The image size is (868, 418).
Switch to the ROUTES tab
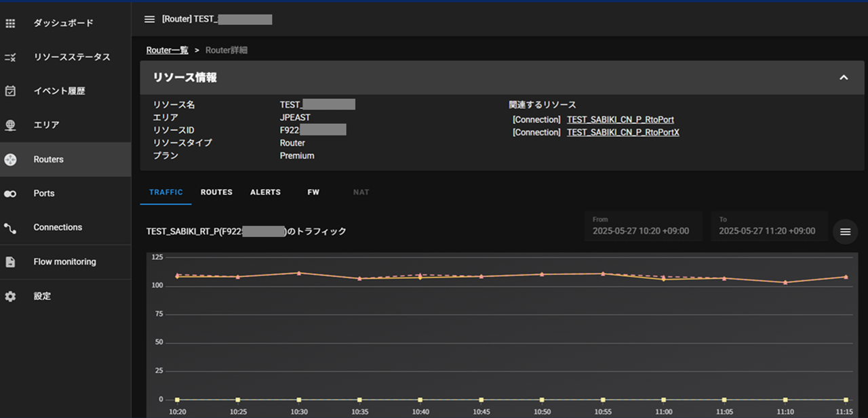[216, 192]
